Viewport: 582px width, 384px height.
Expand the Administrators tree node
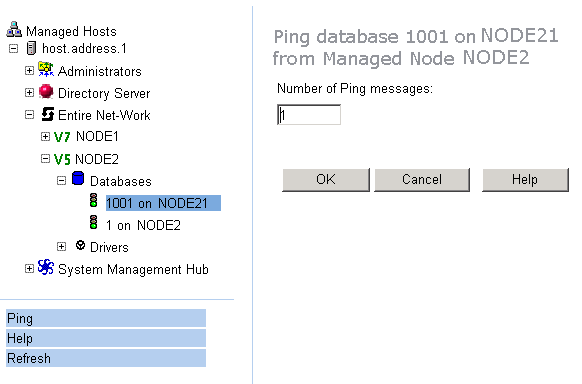[x=29, y=70]
